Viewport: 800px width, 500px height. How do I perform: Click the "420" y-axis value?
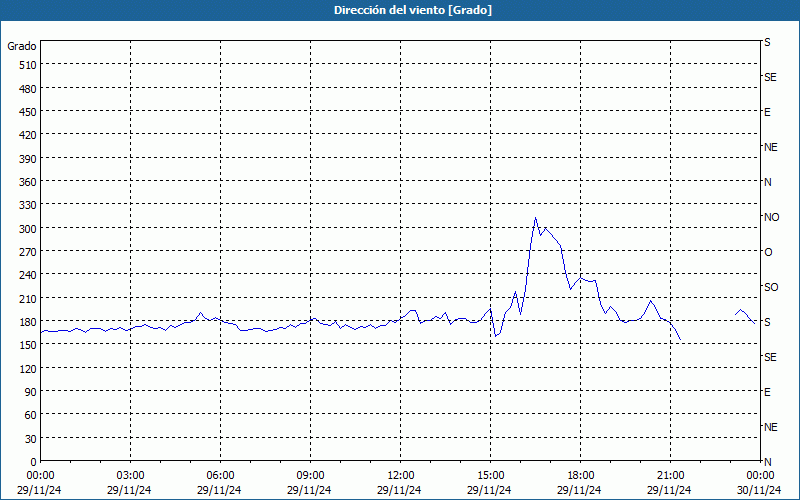click(x=29, y=136)
